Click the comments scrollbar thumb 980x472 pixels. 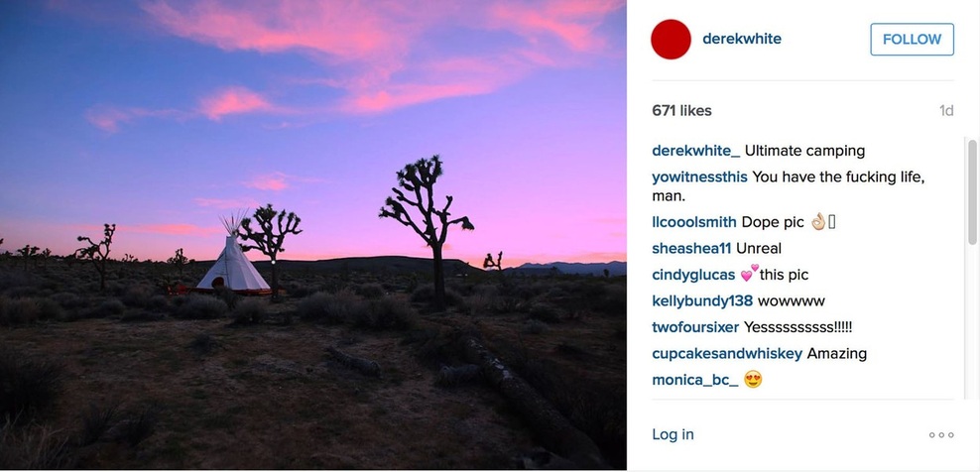(972, 192)
